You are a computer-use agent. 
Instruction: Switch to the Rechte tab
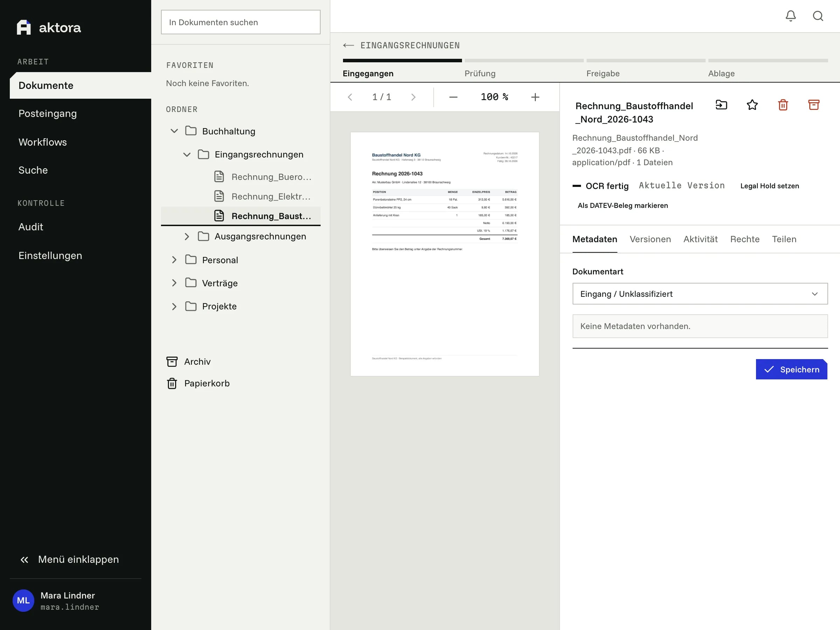pos(745,239)
